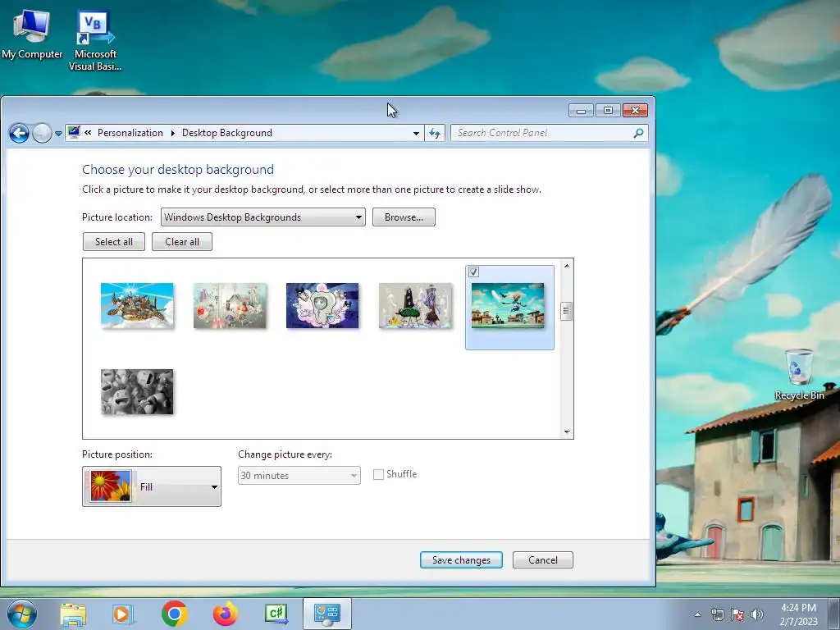Click the wallpaper list scrollbar thumb
This screenshot has width=840, height=630.
566,311
